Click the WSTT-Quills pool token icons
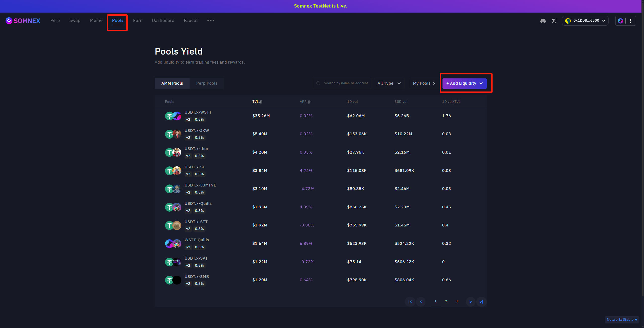This screenshot has height=328, width=644. (173, 244)
